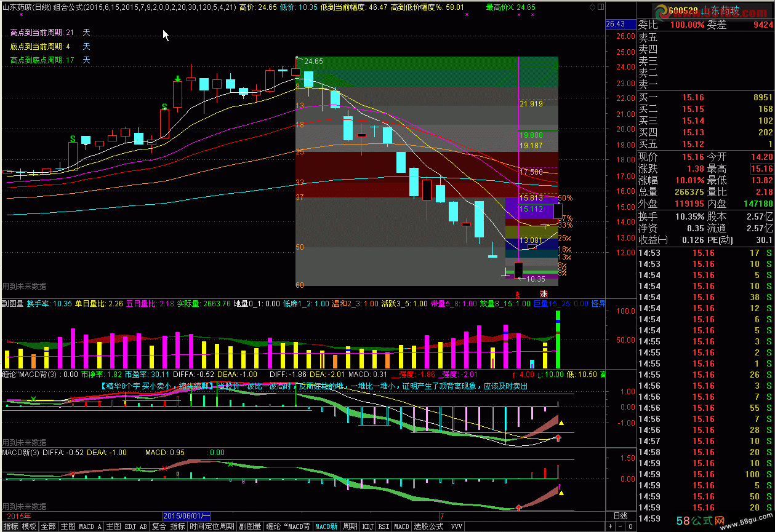Select the VVV tab
Screen dimensions: 775x532
click(x=456, y=526)
